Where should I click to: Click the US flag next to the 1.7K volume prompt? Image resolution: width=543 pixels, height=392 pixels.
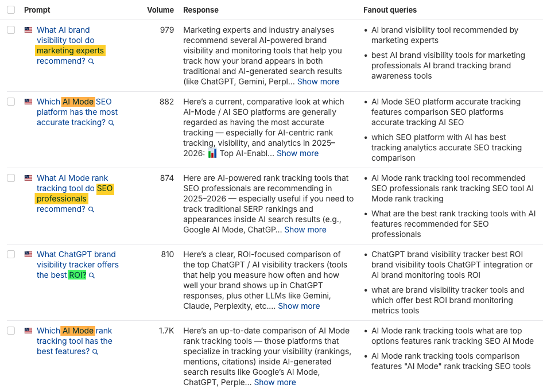[x=28, y=330]
